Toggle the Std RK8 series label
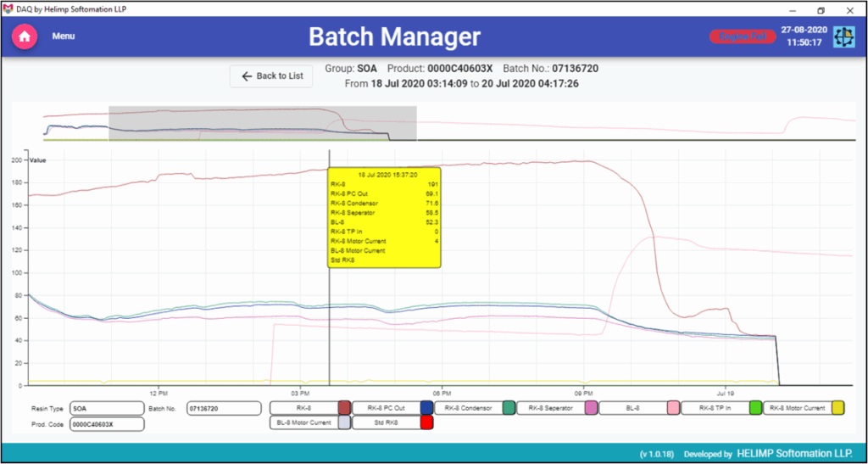868x464 pixels. point(384,422)
